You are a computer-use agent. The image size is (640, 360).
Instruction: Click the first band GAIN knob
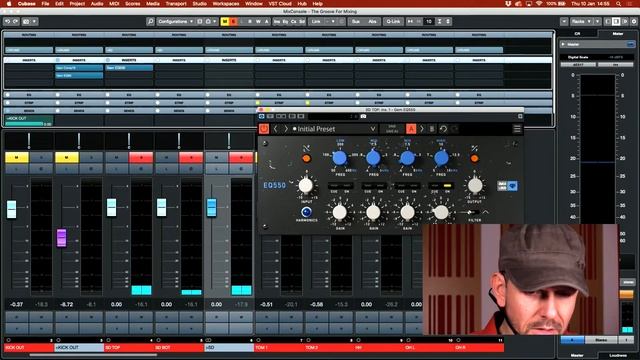(x=340, y=212)
